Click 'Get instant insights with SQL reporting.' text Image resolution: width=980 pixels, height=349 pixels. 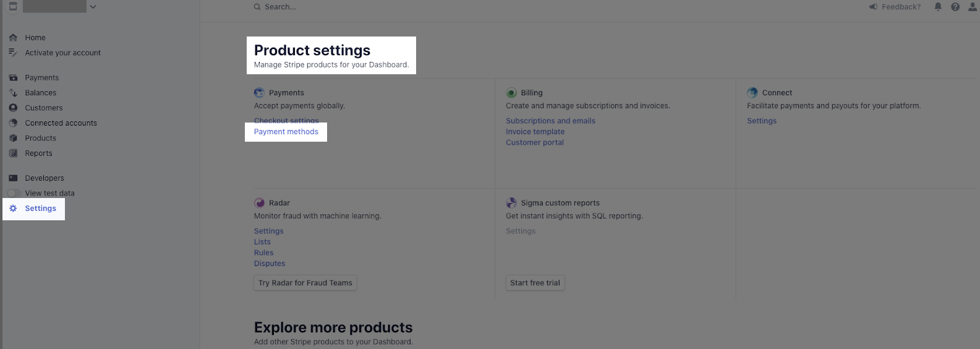[x=574, y=216]
